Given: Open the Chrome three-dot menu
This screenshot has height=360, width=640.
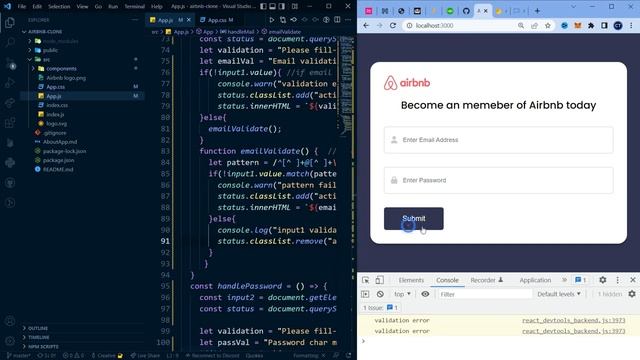Looking at the screenshot, I should coord(631,25).
